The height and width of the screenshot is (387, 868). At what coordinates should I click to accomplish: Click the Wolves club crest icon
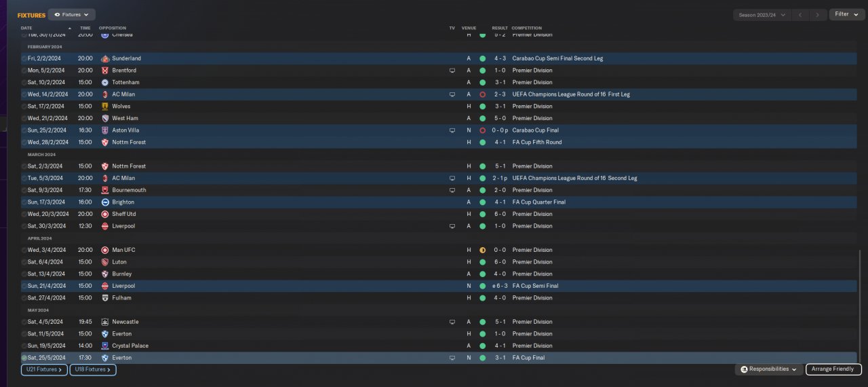pyautogui.click(x=105, y=107)
